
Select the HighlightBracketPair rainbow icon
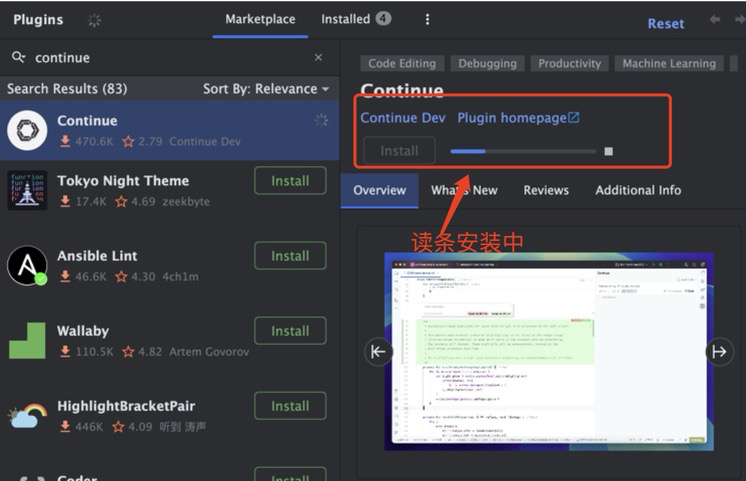(27, 415)
